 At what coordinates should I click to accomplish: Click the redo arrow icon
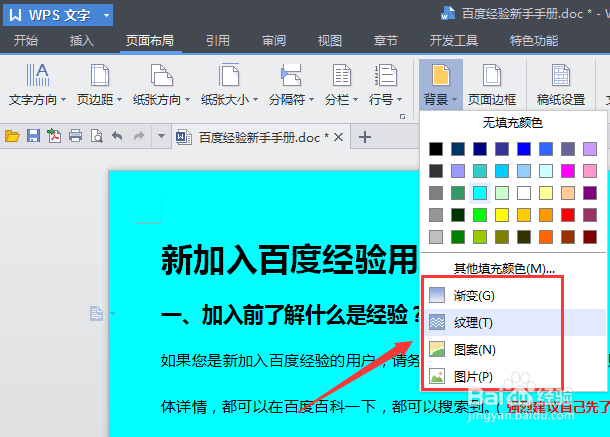coord(138,136)
